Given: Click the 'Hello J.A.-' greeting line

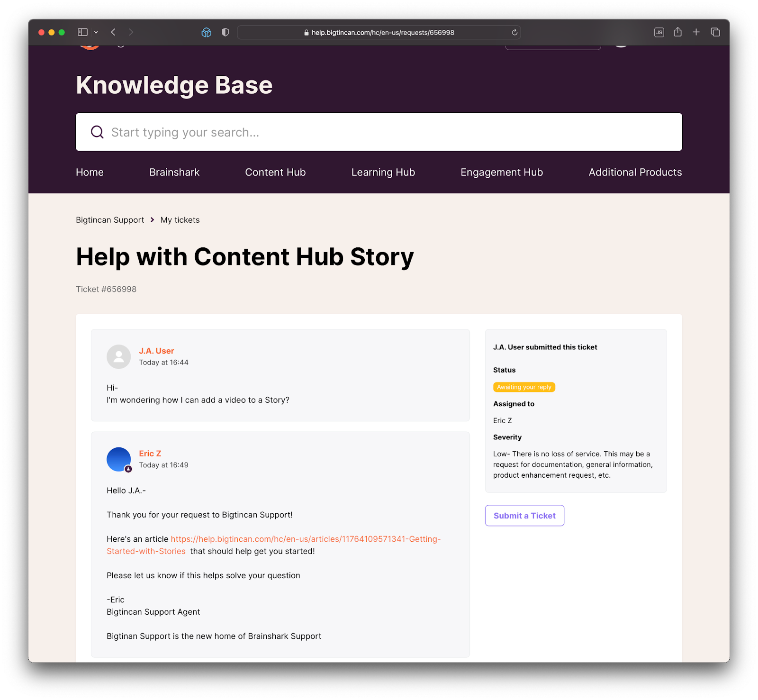Looking at the screenshot, I should click(126, 491).
